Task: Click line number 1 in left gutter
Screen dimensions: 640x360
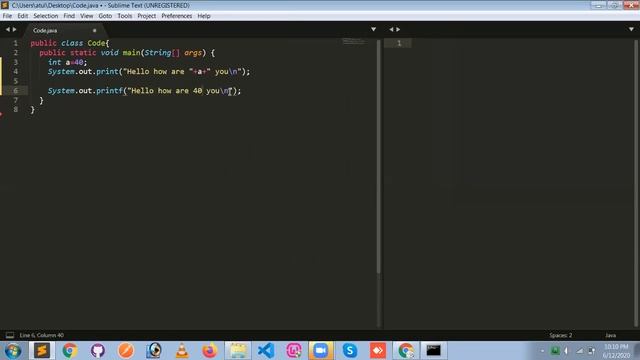Action: coord(16,43)
